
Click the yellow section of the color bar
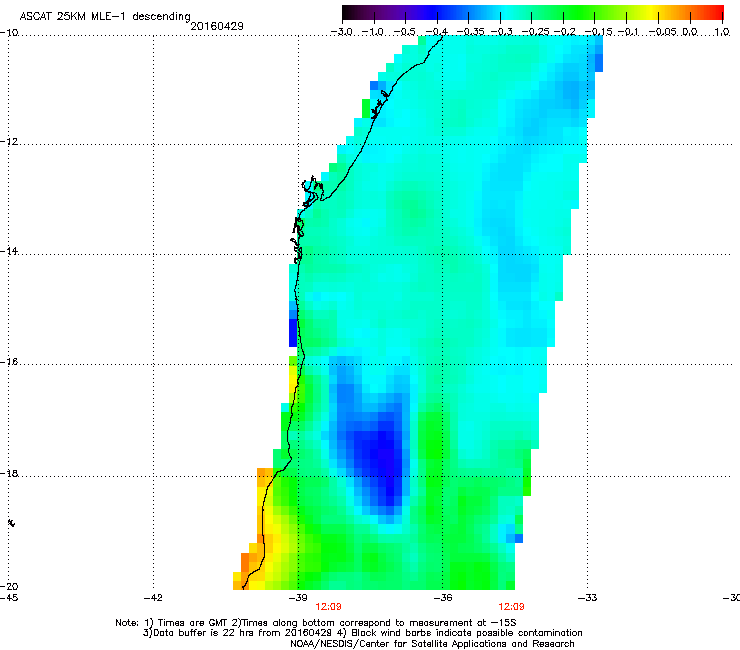[651, 12]
